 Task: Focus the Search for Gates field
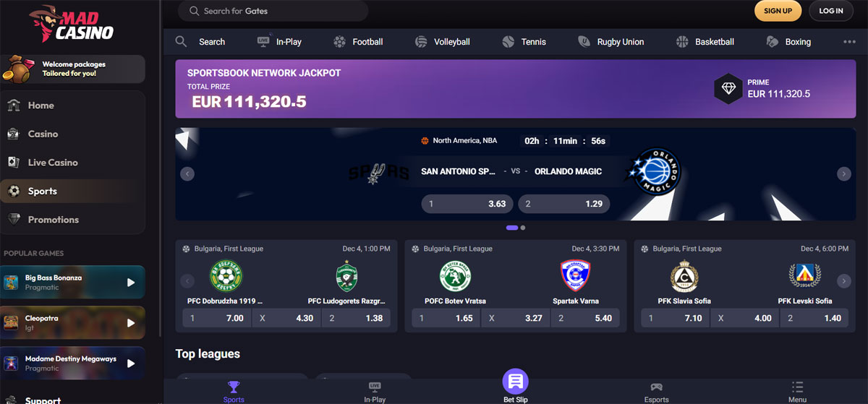click(x=273, y=11)
